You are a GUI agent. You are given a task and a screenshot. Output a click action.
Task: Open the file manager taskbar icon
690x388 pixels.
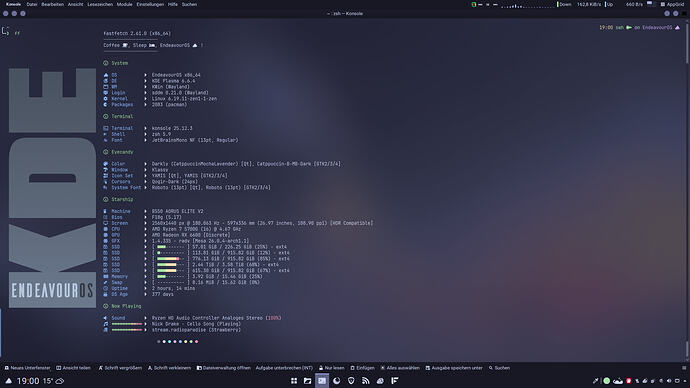click(x=308, y=381)
